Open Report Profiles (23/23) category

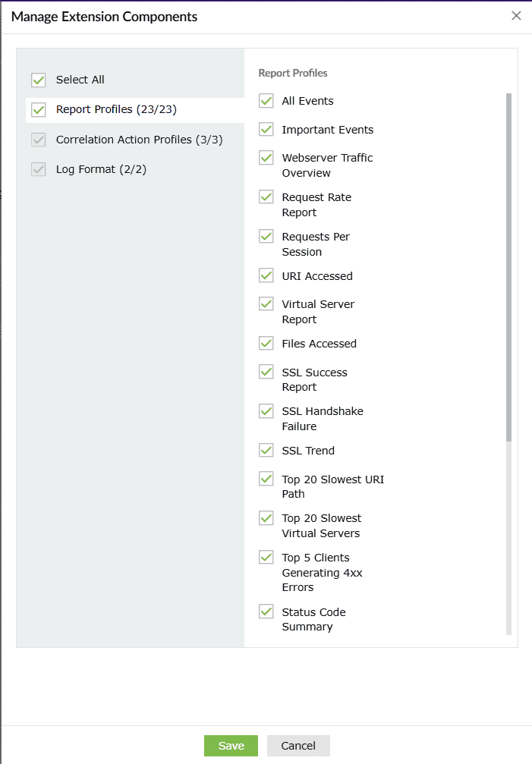(116, 110)
